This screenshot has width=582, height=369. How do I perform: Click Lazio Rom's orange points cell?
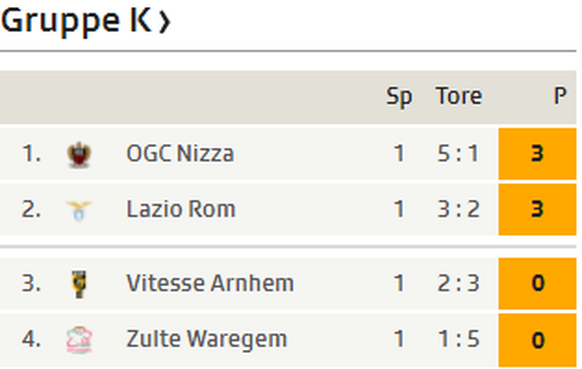point(537,210)
